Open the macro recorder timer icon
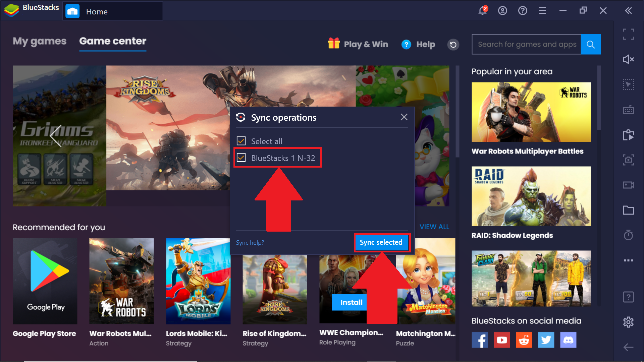The image size is (644, 362). coord(628,235)
